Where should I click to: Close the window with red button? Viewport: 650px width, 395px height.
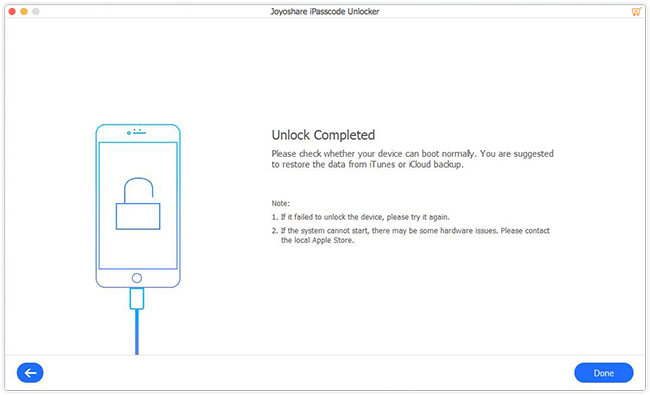pyautogui.click(x=12, y=12)
